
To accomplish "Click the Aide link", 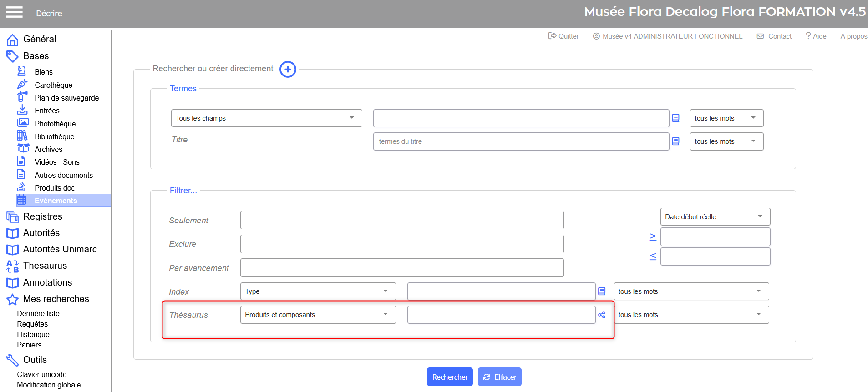I will pyautogui.click(x=816, y=36).
